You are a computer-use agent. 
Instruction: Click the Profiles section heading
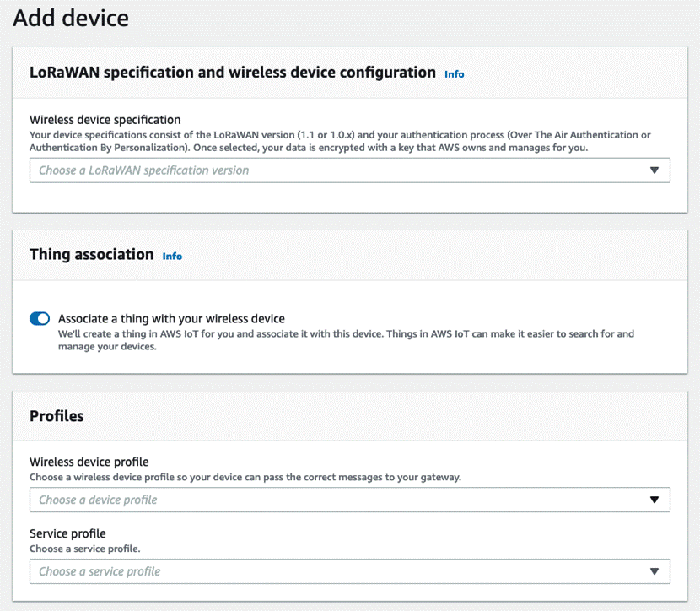coord(56,416)
